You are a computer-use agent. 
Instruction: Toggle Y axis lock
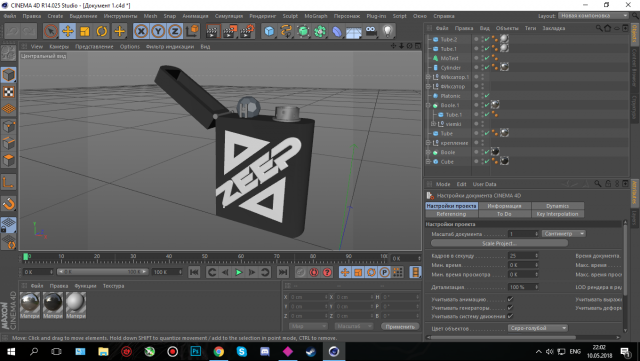tap(158, 31)
